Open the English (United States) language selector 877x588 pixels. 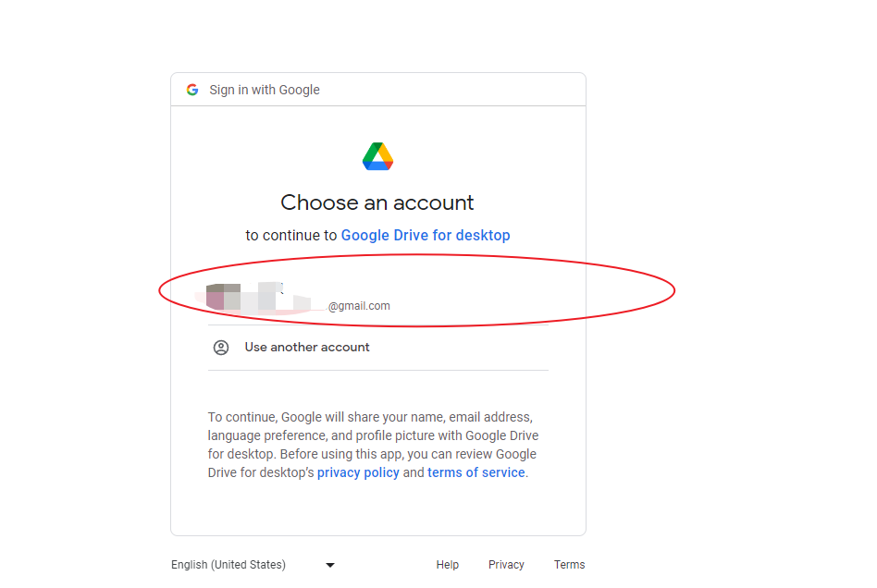coord(253,565)
